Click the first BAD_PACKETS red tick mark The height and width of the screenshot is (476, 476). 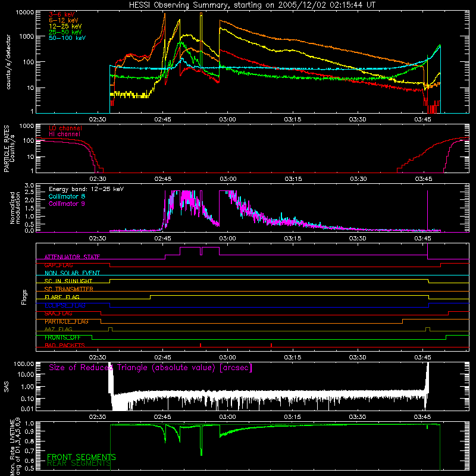(x=201, y=345)
